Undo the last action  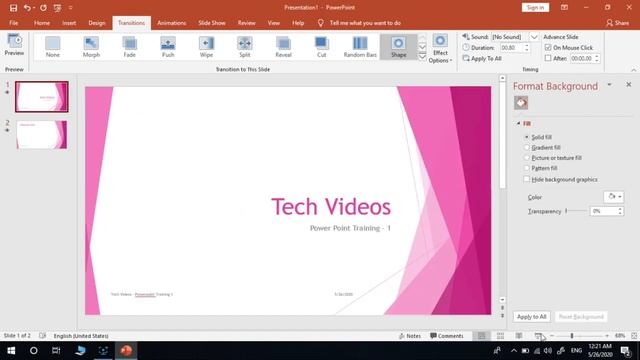(27, 8)
